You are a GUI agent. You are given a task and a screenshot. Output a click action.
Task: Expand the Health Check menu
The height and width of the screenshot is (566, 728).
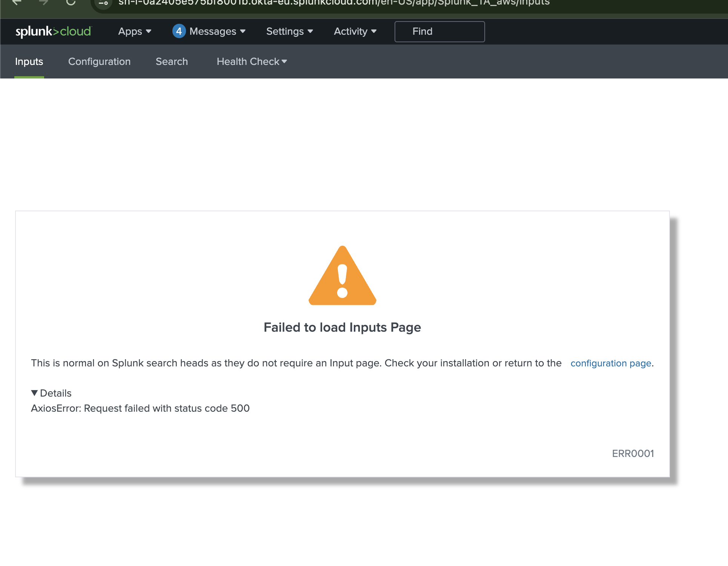pyautogui.click(x=252, y=61)
